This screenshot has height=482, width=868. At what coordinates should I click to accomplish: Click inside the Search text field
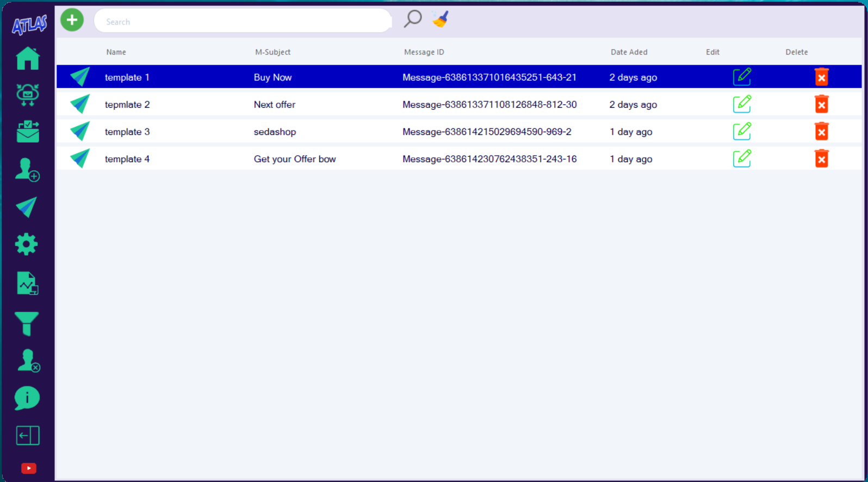point(242,22)
